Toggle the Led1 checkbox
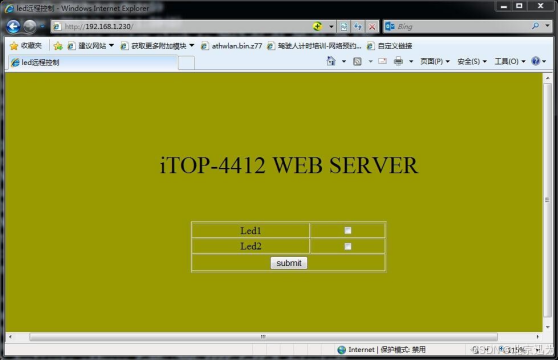Viewport: 559px width, 361px height. point(348,231)
